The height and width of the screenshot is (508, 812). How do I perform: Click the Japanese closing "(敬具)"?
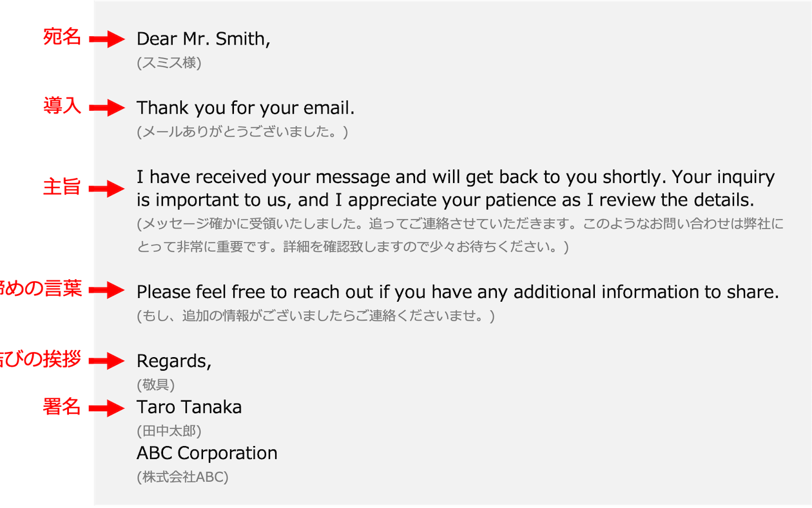pyautogui.click(x=156, y=385)
